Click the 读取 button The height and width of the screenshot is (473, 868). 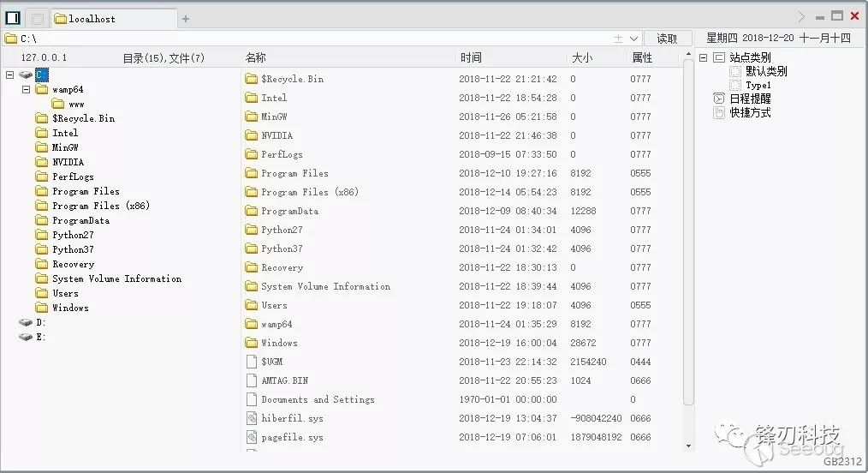pos(667,39)
